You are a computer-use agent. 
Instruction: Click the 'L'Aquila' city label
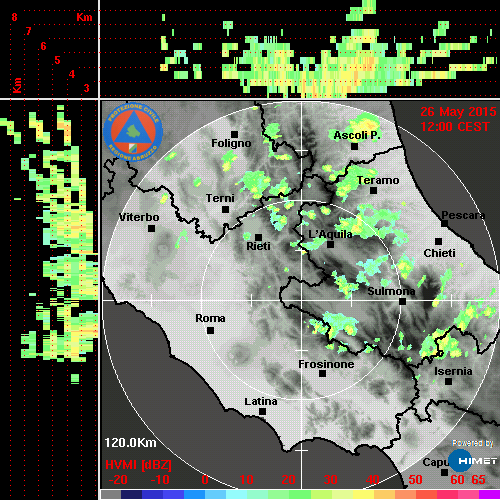click(x=330, y=234)
